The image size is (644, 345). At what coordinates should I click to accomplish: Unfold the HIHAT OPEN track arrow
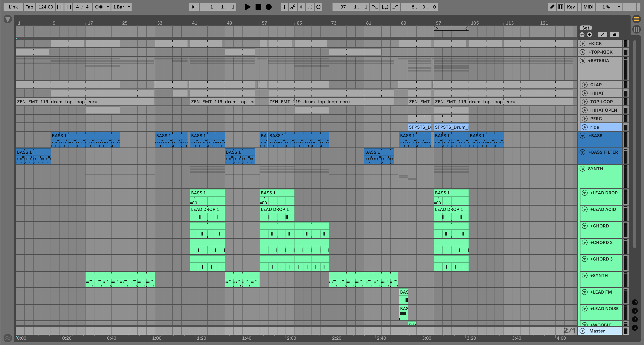tap(584, 110)
